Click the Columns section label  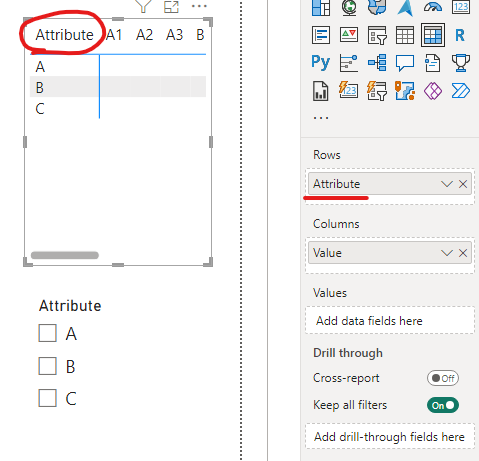tap(336, 224)
